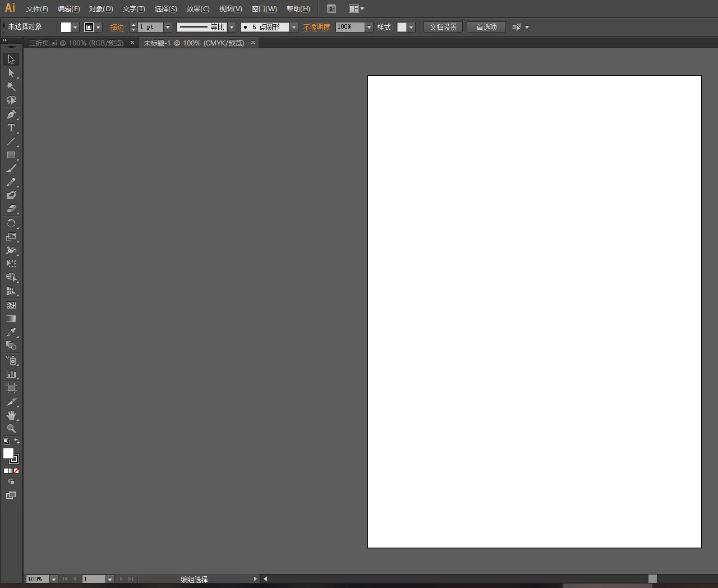Open the zoom level dropdown in status bar

(x=54, y=579)
